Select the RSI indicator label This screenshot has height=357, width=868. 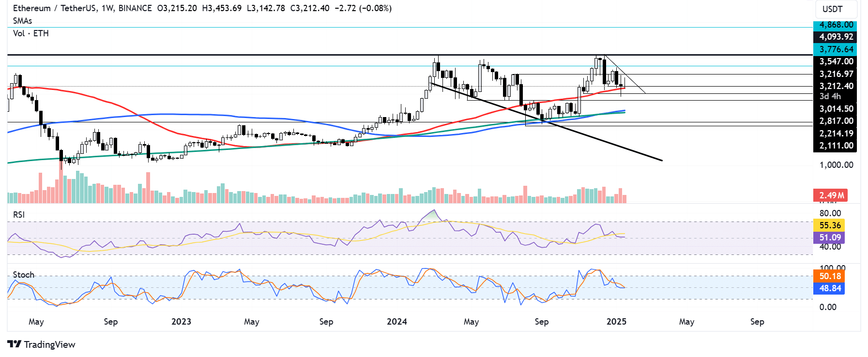pyautogui.click(x=19, y=214)
